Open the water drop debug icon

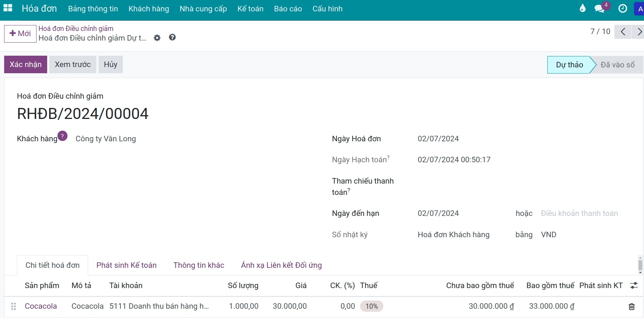(x=582, y=8)
